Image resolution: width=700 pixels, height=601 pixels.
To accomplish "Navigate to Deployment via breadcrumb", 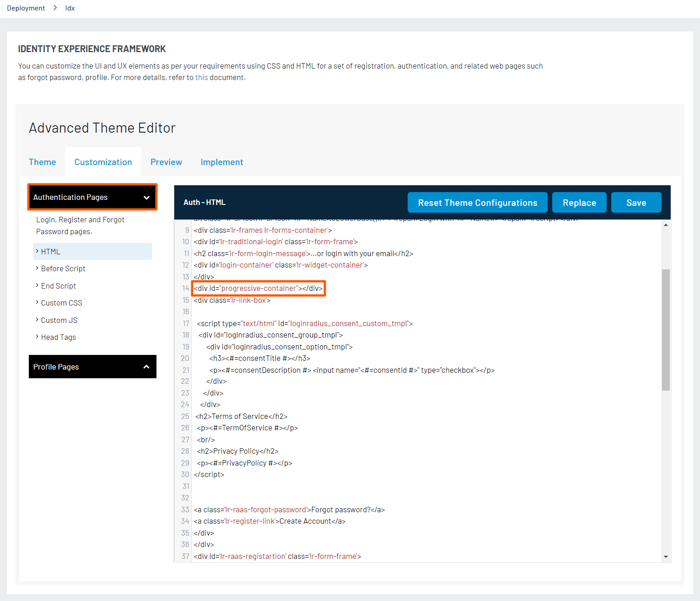I will coord(26,8).
